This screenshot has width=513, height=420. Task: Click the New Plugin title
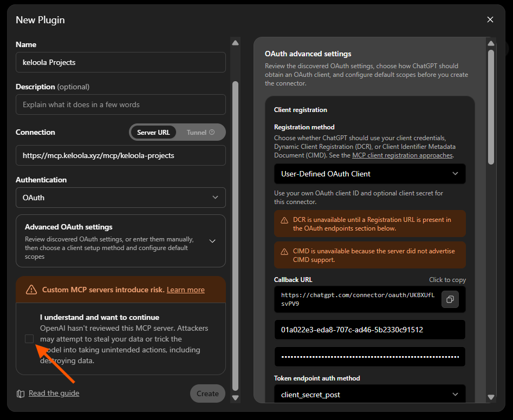pos(40,20)
